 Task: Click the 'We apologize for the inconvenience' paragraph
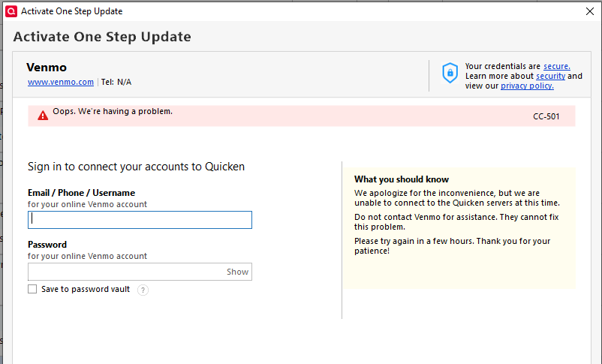point(457,197)
